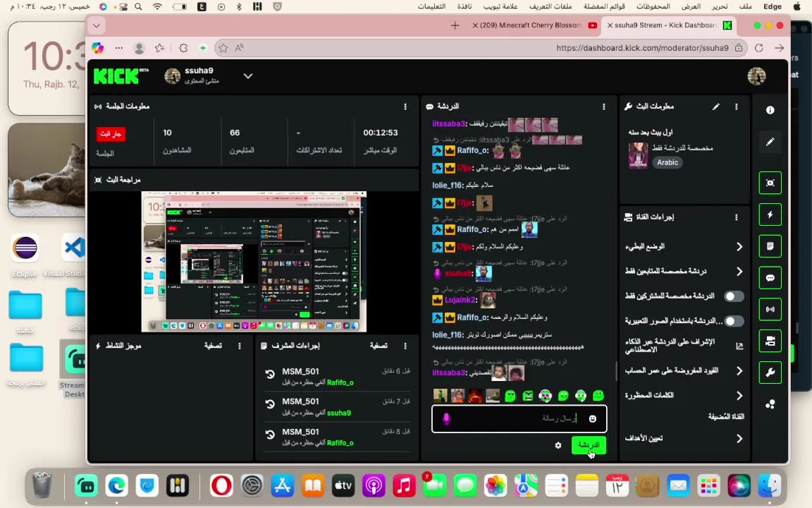The height and width of the screenshot is (508, 812).
Task: Toggle the chat bubble sidebar icon
Action: (770, 278)
